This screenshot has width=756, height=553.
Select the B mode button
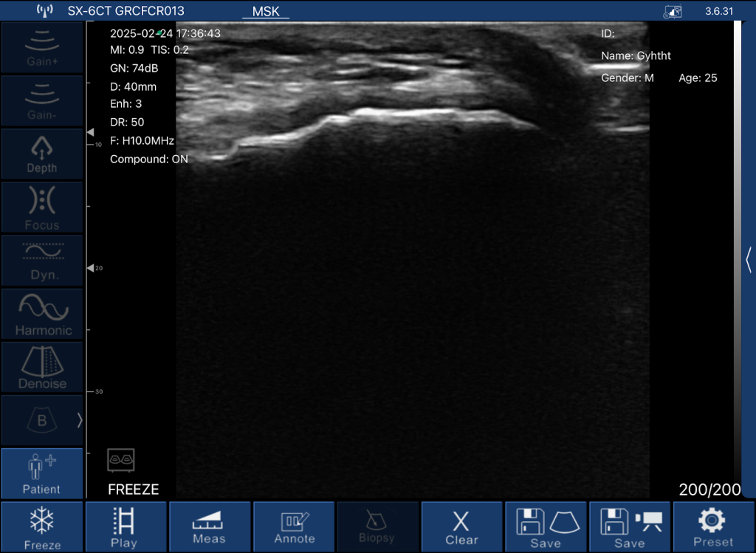(42, 420)
